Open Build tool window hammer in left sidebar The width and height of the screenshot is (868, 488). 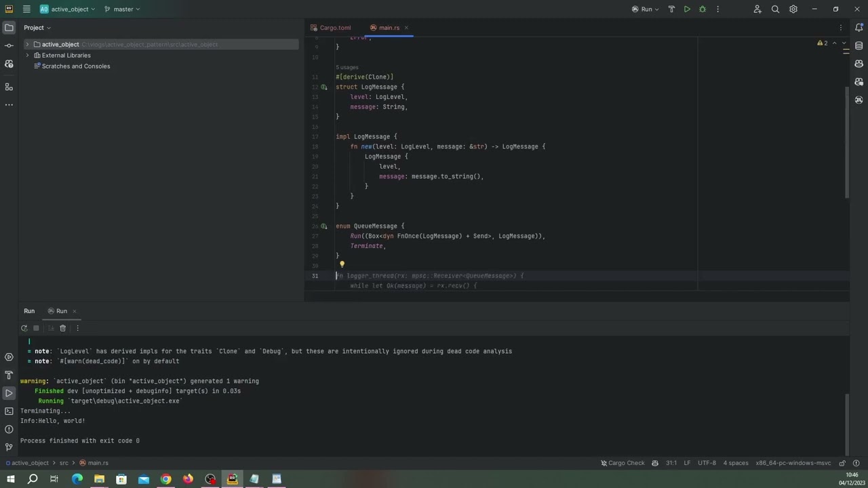[x=9, y=375]
